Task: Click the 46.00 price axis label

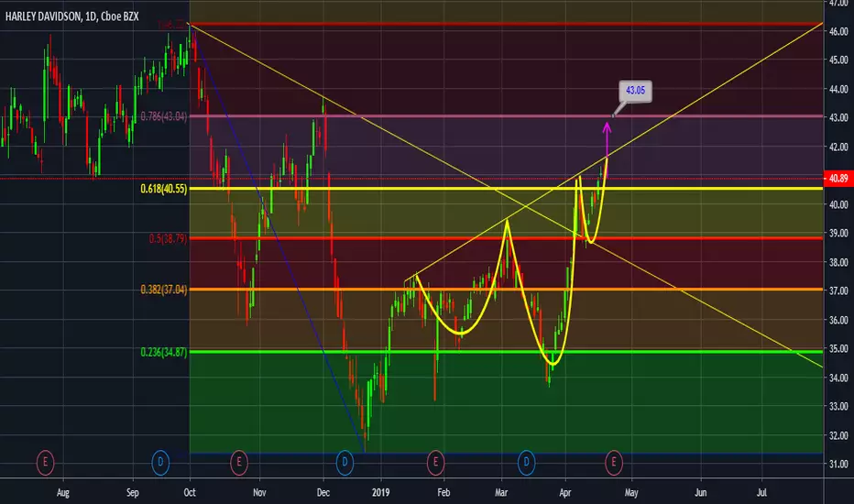Action: [x=838, y=31]
